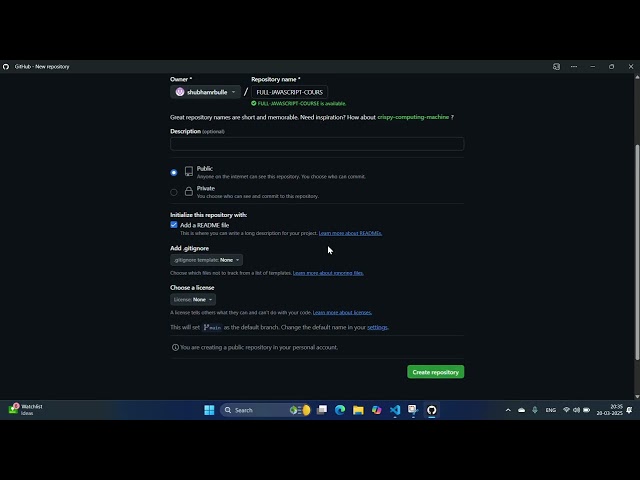Screen dimensions: 640x480
Task: Click the ENG language indicator
Action: coord(551,410)
